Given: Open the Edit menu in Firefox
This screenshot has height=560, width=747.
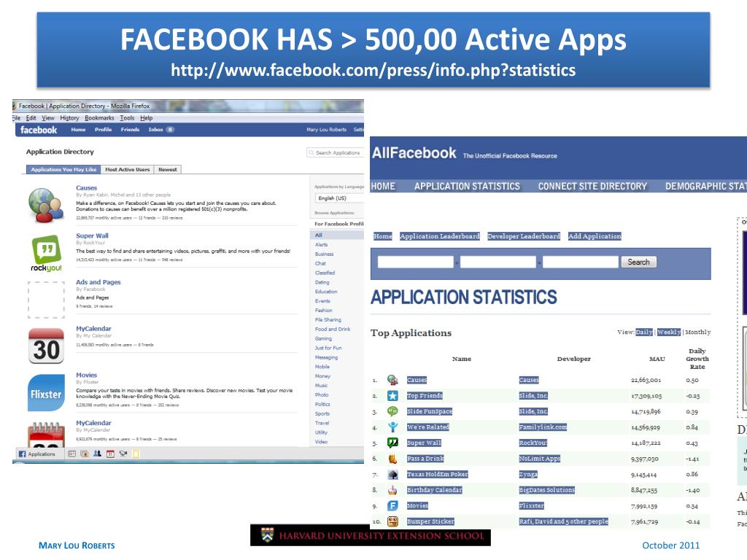Looking at the screenshot, I should click(31, 117).
